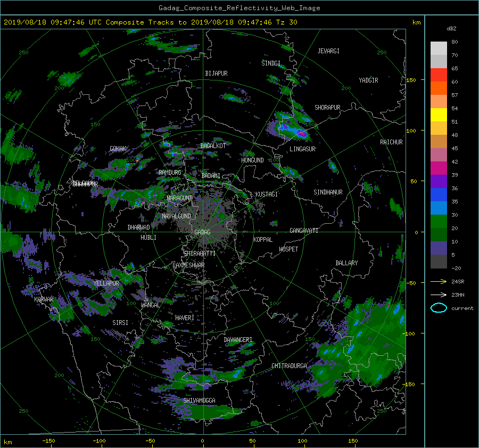Click the yellow 24SR arrow legend icon
The width and height of the screenshot is (479, 448).
[x=439, y=281]
